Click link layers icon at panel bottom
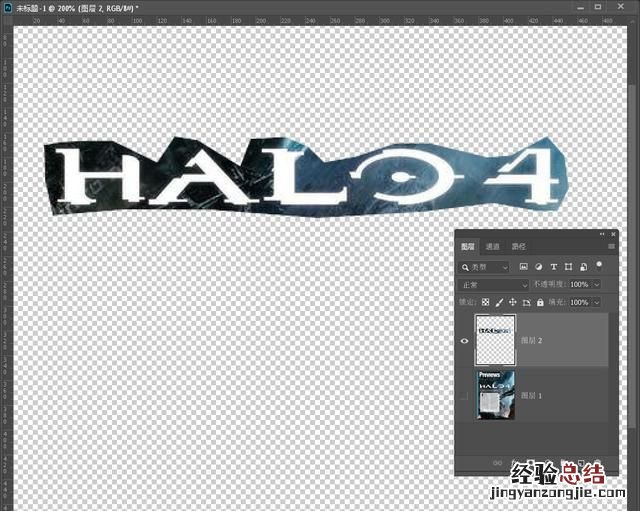Image resolution: width=640 pixels, height=511 pixels. [x=497, y=463]
